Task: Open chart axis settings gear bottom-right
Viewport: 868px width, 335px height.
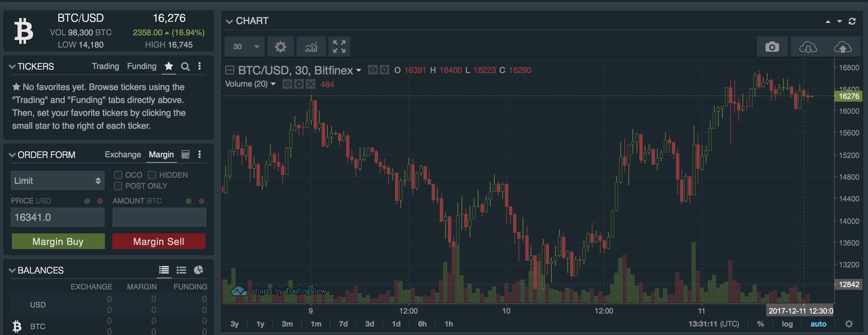Action: 849,324
